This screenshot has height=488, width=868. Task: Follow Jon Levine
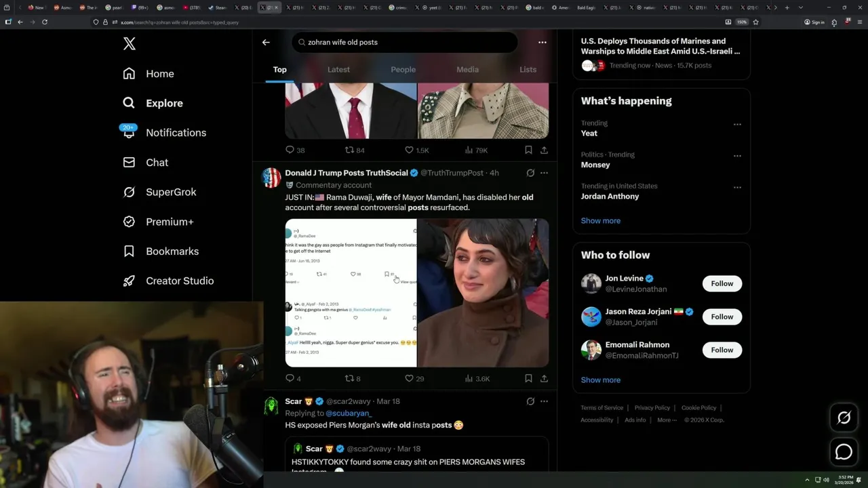(722, 283)
